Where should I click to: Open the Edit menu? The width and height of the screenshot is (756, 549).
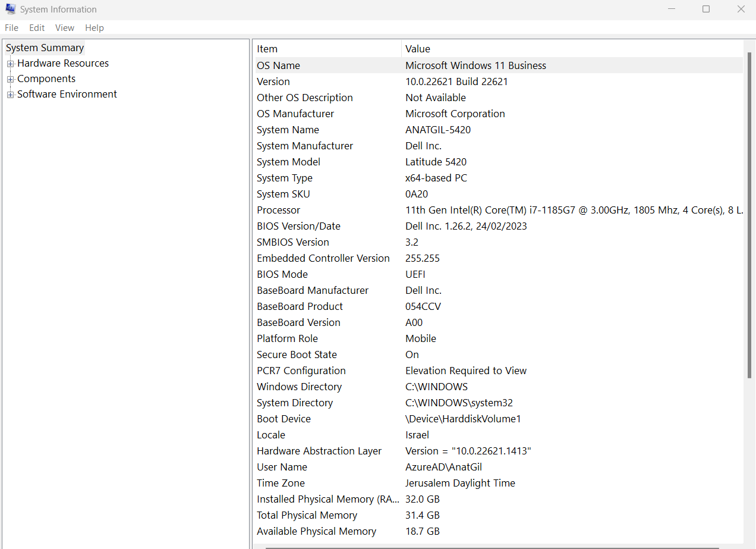[37, 28]
